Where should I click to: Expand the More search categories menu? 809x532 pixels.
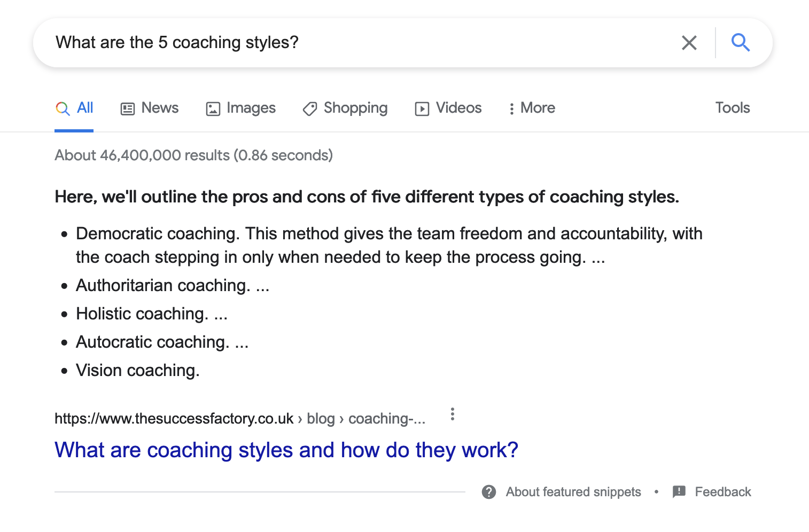(x=532, y=108)
